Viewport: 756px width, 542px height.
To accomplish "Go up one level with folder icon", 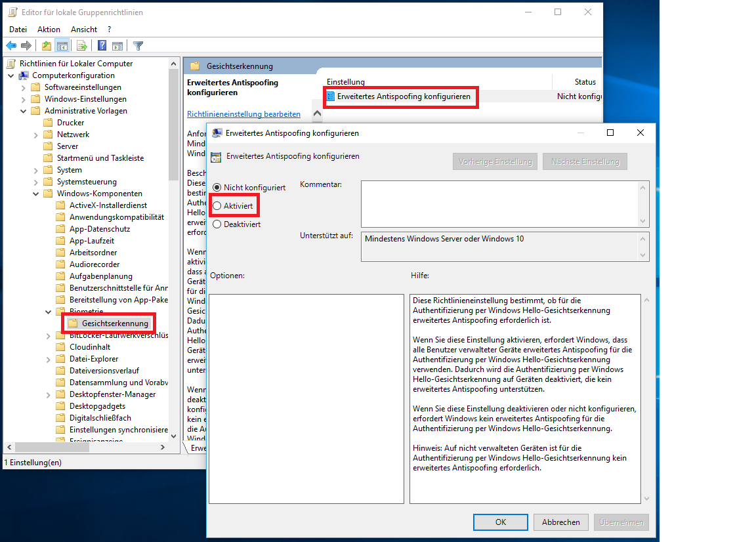I will 47,46.
